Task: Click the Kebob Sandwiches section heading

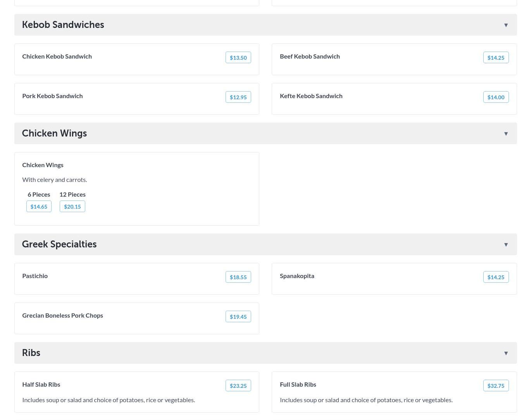Action: pyautogui.click(x=63, y=25)
